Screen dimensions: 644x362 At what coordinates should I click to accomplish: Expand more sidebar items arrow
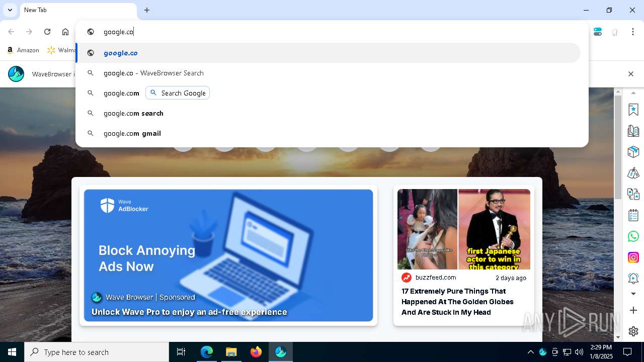click(x=633, y=294)
